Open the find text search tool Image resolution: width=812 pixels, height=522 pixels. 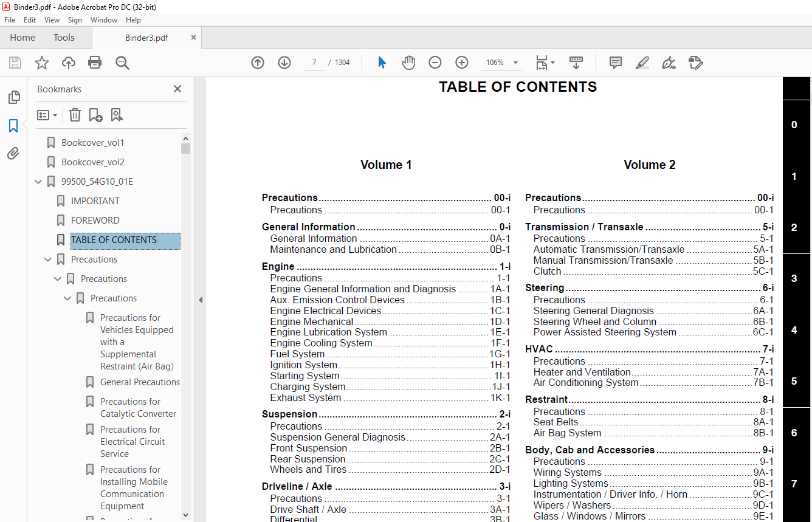[122, 63]
